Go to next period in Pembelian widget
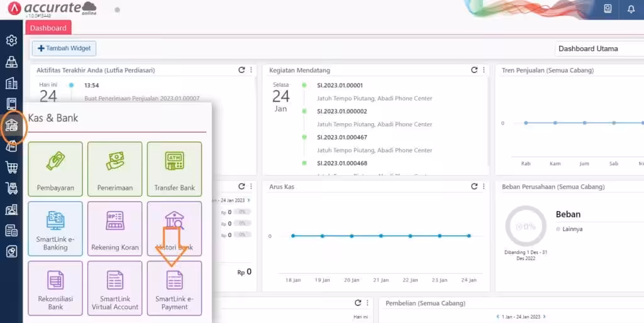Viewport: 644px width, 323px height. 544,317
